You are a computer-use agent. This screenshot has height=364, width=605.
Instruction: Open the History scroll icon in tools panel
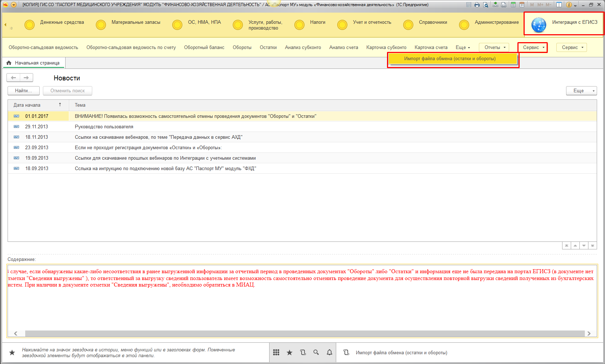(303, 352)
